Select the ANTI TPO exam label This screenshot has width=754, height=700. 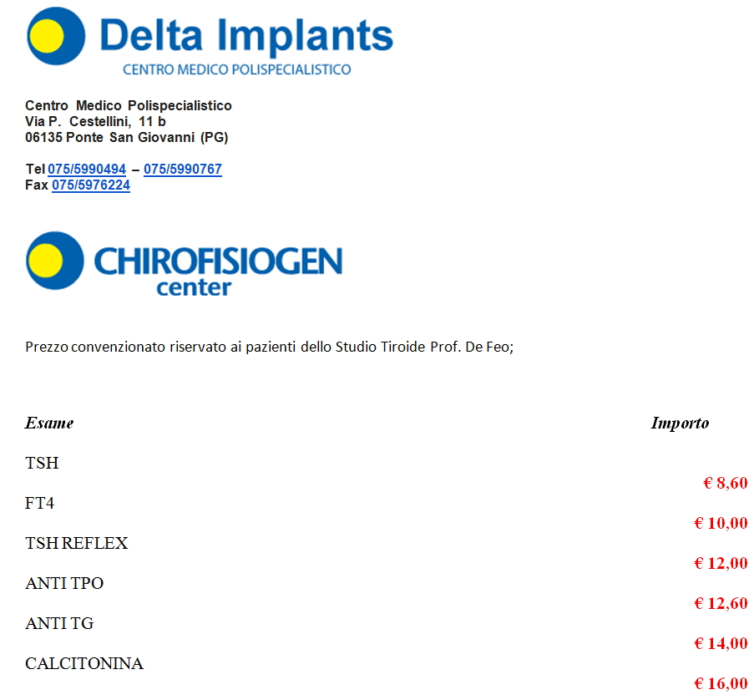pyautogui.click(x=64, y=583)
